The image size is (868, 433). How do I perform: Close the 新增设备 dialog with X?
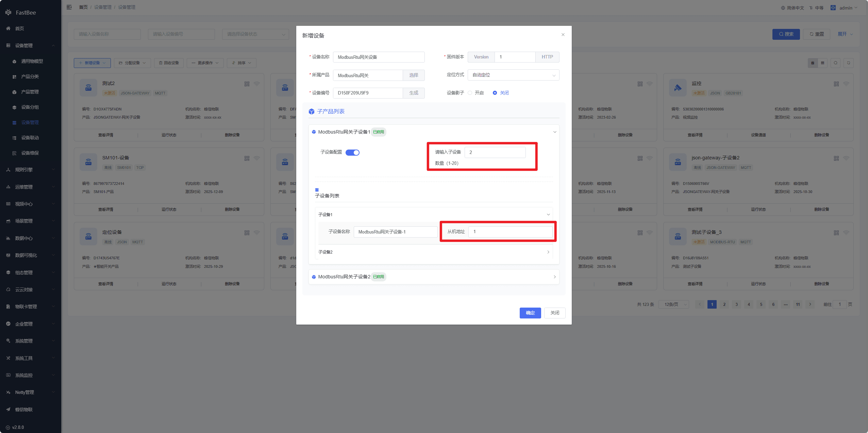563,35
